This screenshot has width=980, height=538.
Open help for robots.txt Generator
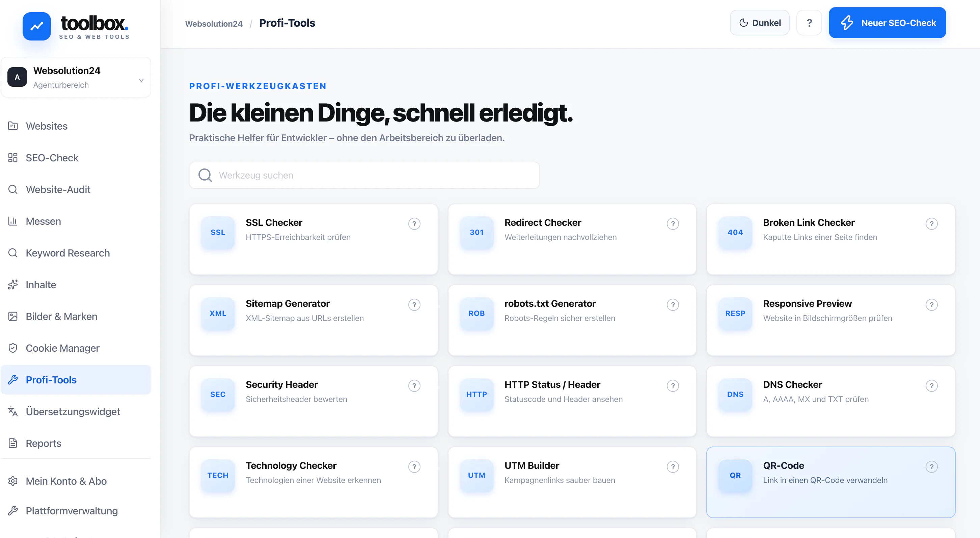(673, 305)
